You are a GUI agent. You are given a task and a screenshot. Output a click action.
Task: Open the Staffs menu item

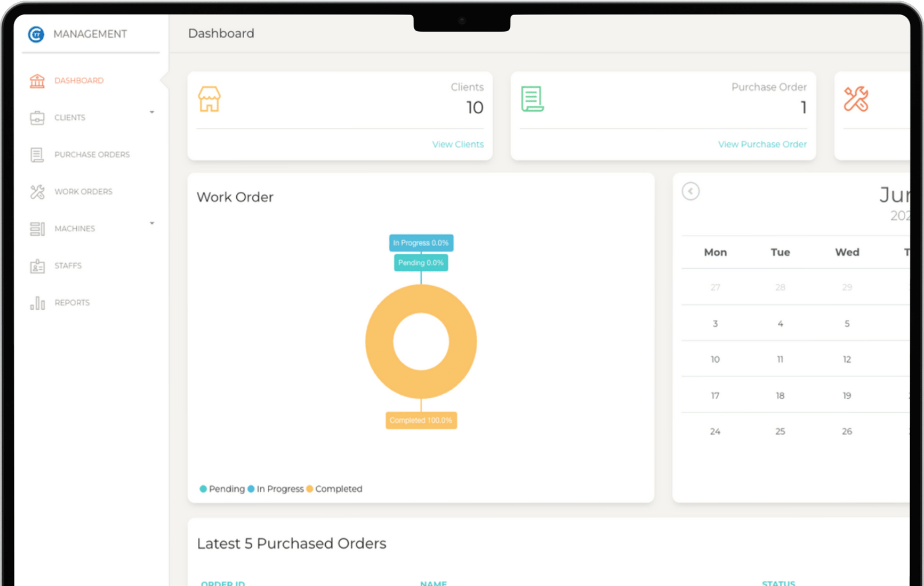click(68, 265)
